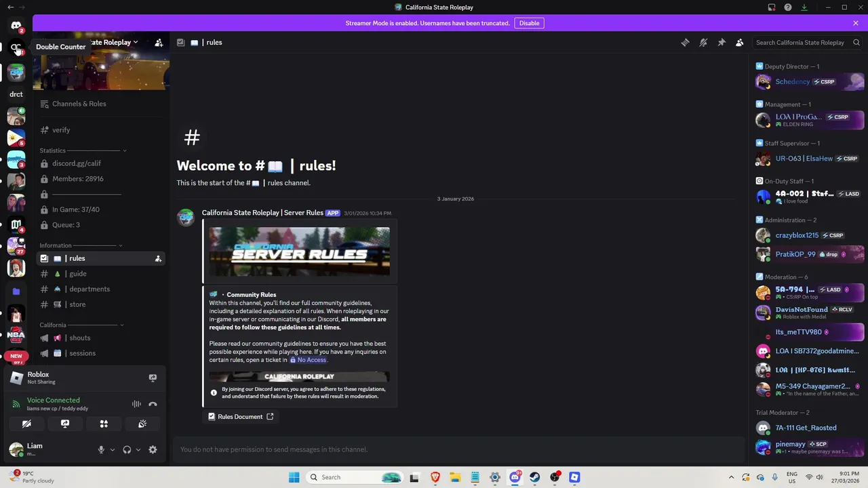Share Roblox screen from activity panel
Screen dimensions: 868x488
(153, 378)
